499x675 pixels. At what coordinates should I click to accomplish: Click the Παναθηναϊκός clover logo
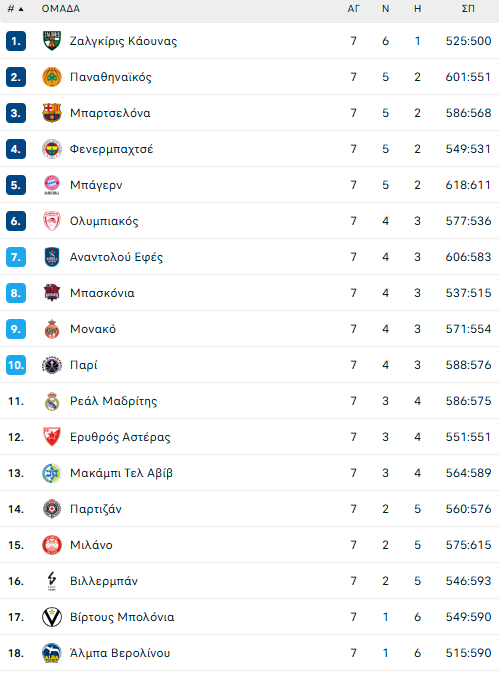[x=52, y=77]
